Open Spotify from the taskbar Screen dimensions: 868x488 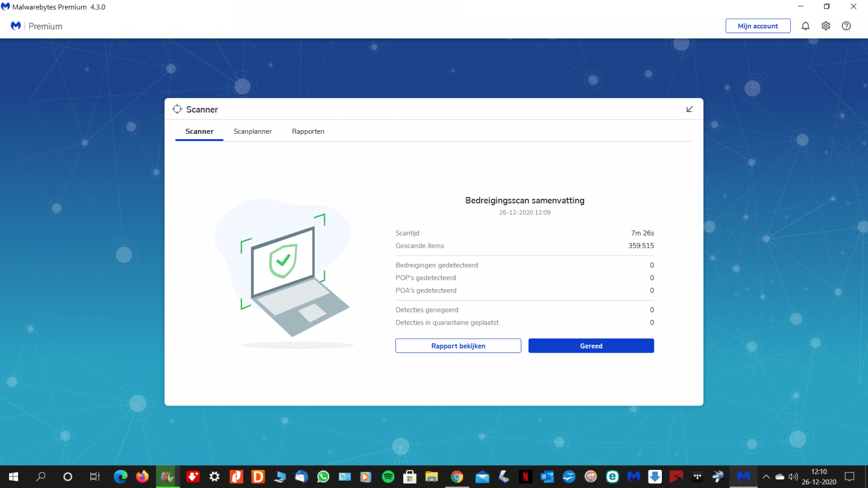[x=388, y=477]
